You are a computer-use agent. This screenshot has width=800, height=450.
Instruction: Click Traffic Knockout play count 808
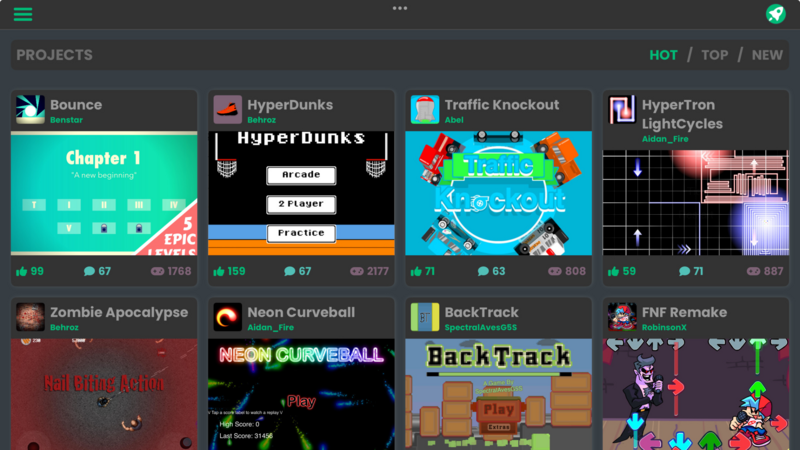click(576, 271)
